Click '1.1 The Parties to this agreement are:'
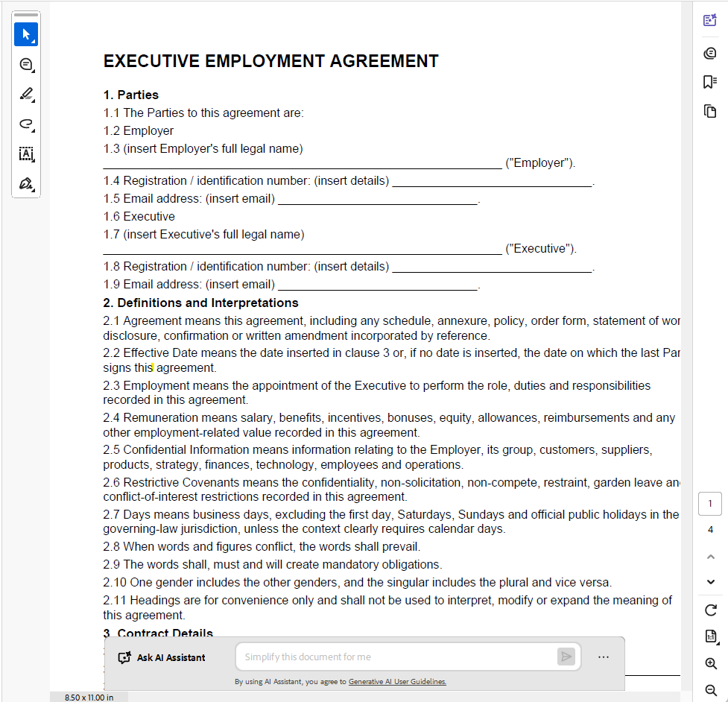This screenshot has height=702, width=728. pyautogui.click(x=203, y=113)
